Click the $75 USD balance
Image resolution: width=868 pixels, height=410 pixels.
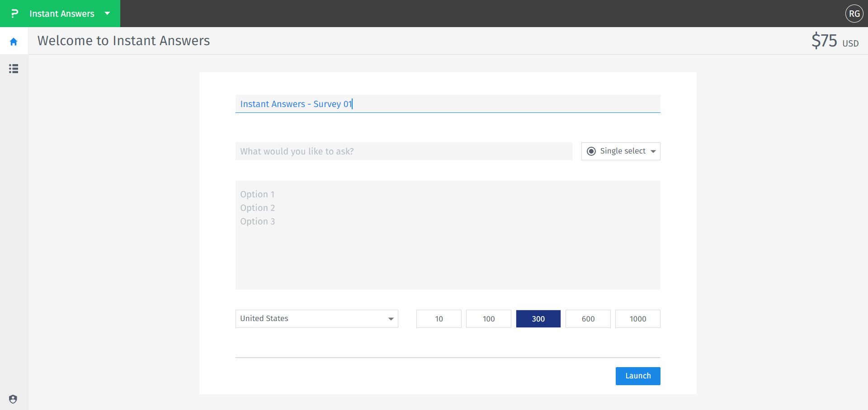(834, 41)
